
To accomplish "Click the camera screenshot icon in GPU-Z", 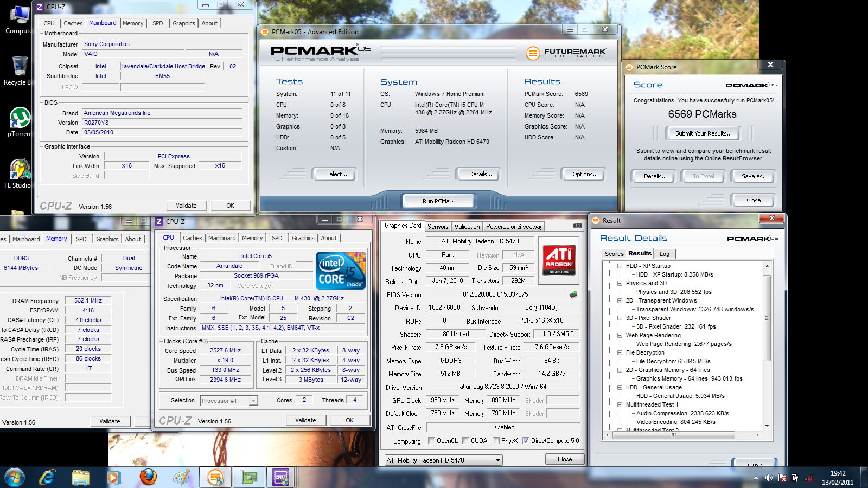I will coord(578,226).
